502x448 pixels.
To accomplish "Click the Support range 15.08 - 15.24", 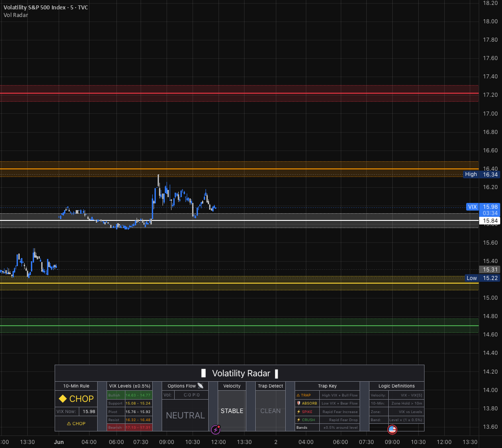I will coord(138,403).
